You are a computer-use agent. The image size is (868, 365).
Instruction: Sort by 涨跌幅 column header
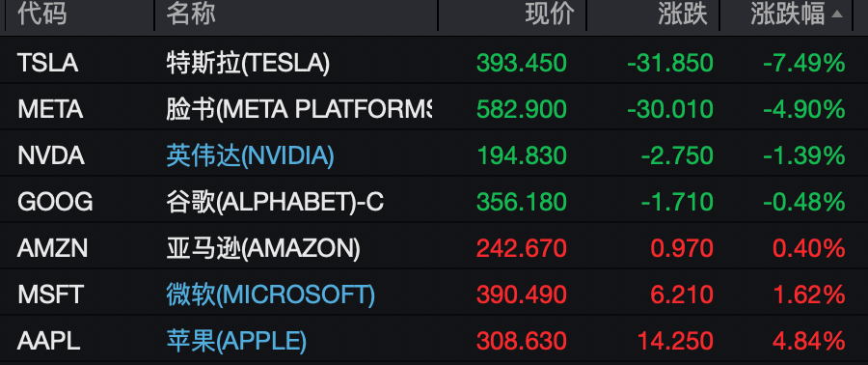(x=788, y=14)
